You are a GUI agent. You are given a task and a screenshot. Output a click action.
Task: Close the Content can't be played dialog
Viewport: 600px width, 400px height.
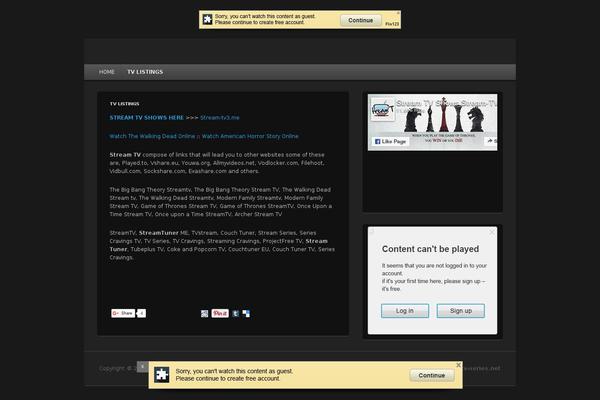tap(492, 232)
